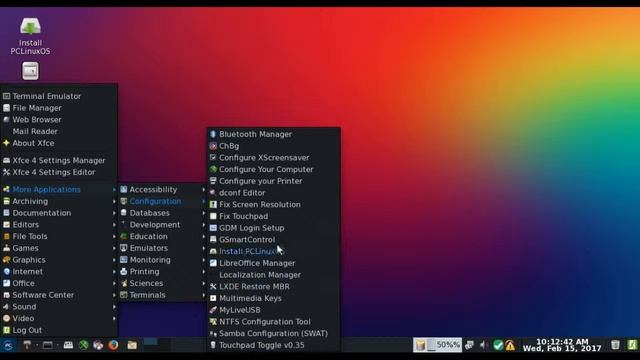Open the Terminals submenu
This screenshot has width=640, height=360.
[162, 295]
